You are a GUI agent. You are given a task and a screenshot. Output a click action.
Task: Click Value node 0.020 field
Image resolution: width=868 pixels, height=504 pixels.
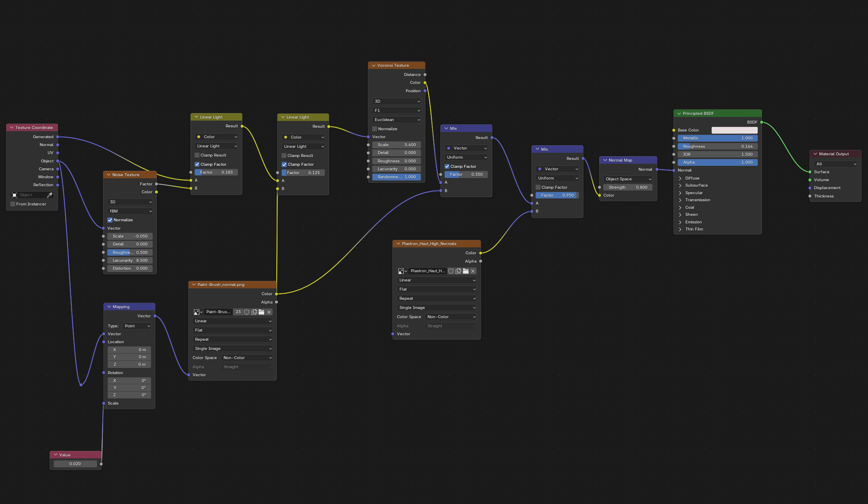75,464
